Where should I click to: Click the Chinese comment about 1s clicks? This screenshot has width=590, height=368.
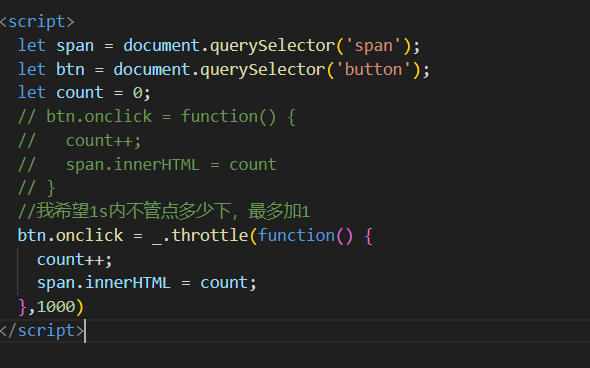click(x=164, y=211)
